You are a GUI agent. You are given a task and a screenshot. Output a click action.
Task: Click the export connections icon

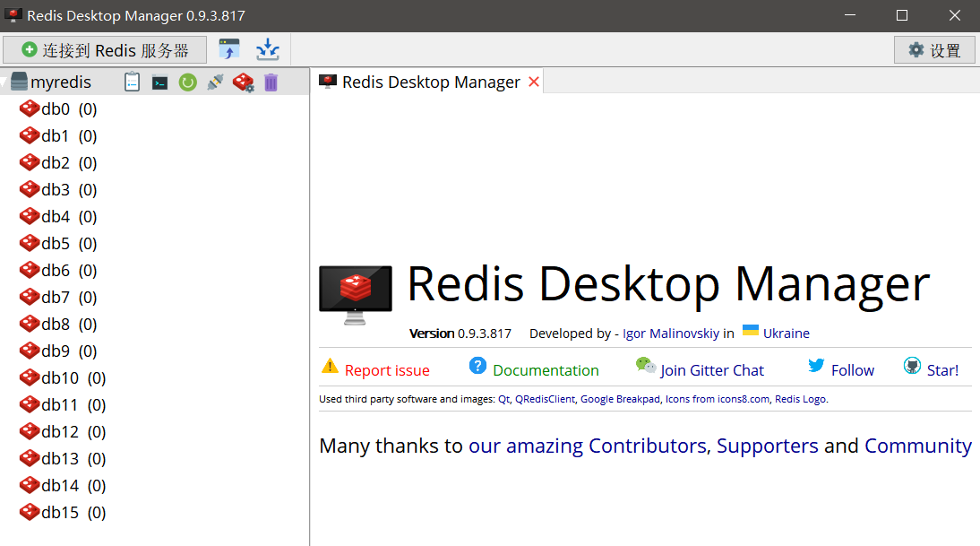[268, 49]
